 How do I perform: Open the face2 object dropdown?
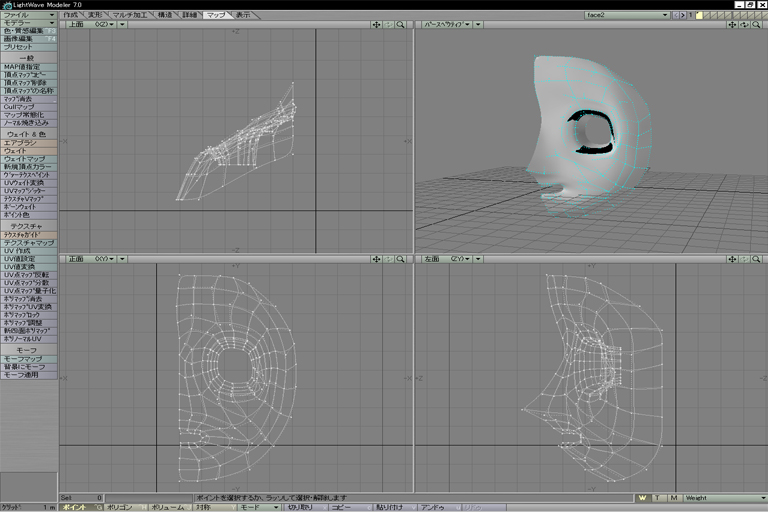[627, 15]
